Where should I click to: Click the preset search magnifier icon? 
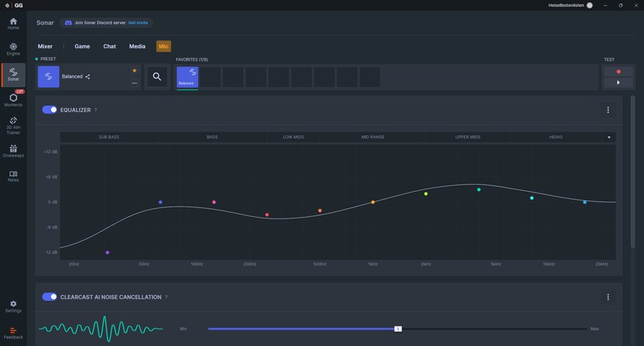pos(157,77)
